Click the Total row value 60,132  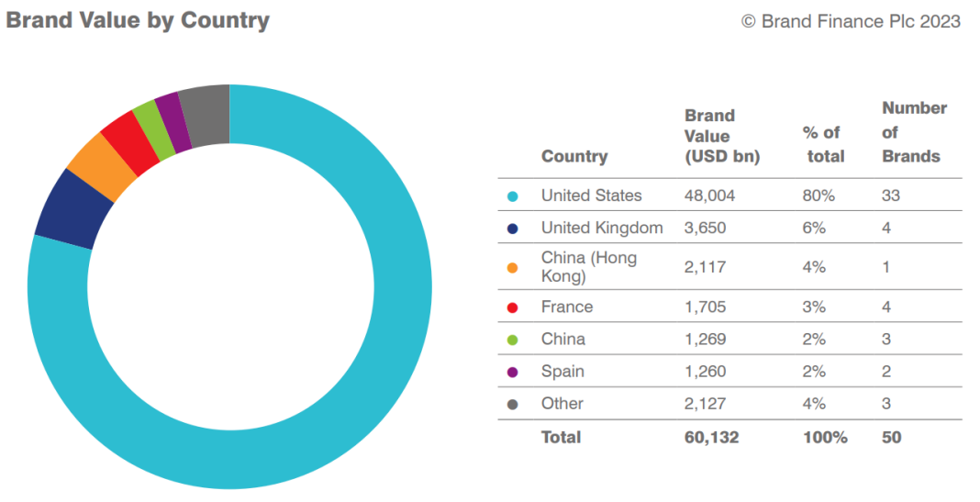point(711,437)
